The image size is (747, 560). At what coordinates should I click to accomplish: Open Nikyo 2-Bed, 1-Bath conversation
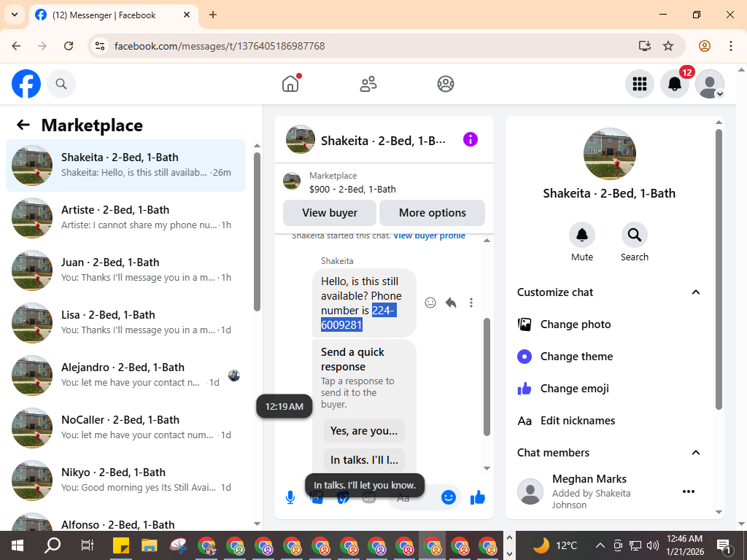click(x=125, y=480)
